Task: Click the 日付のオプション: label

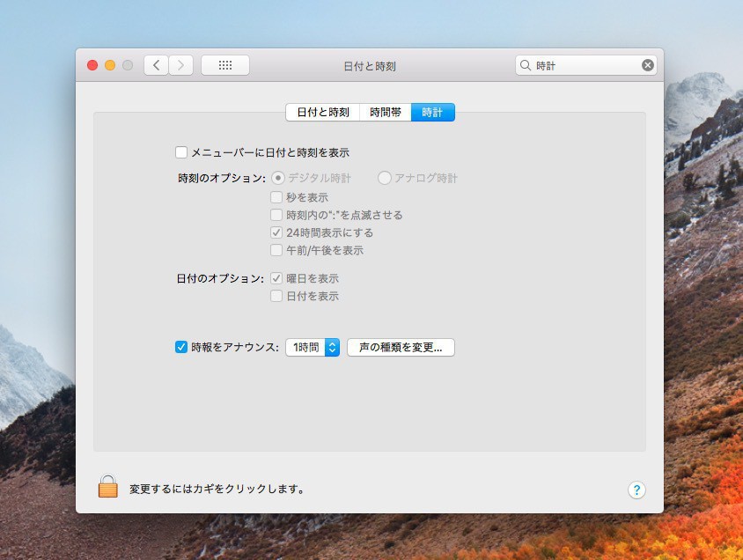Action: pos(220,278)
